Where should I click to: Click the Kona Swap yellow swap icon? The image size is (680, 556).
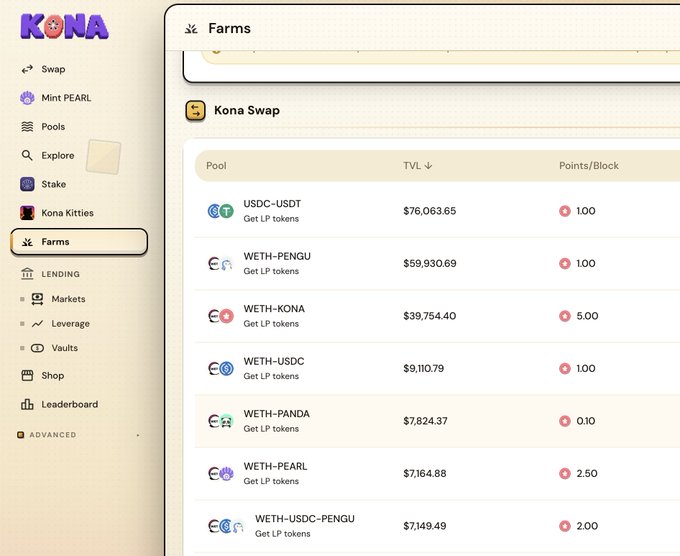(x=196, y=111)
